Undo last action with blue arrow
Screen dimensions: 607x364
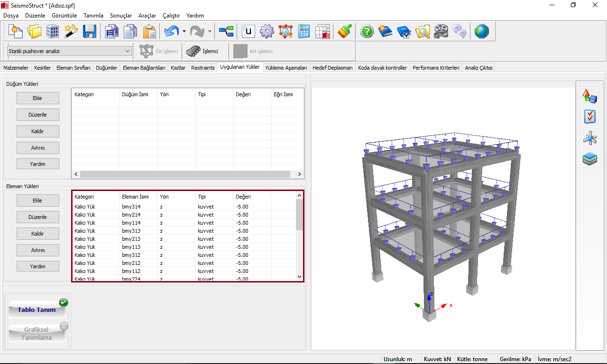pyautogui.click(x=171, y=32)
